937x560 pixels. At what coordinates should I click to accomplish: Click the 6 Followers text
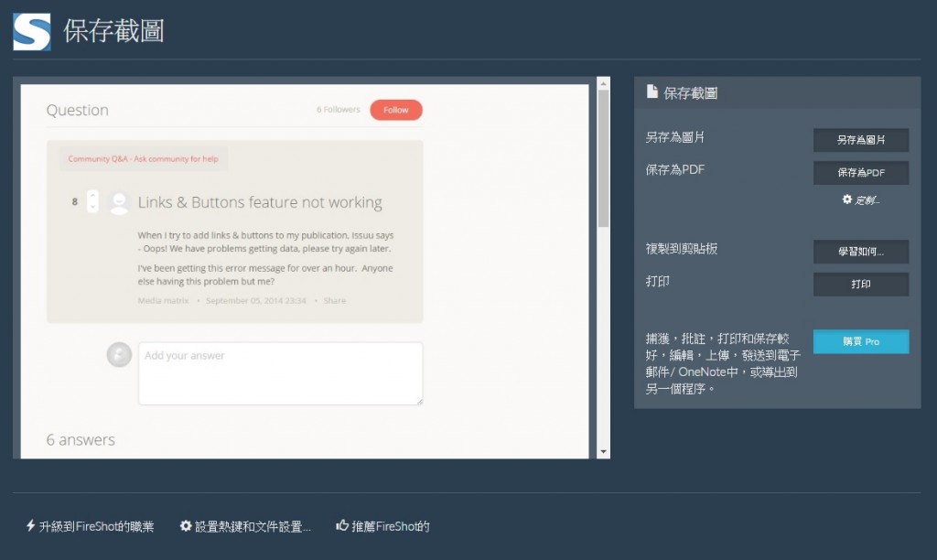coord(339,110)
